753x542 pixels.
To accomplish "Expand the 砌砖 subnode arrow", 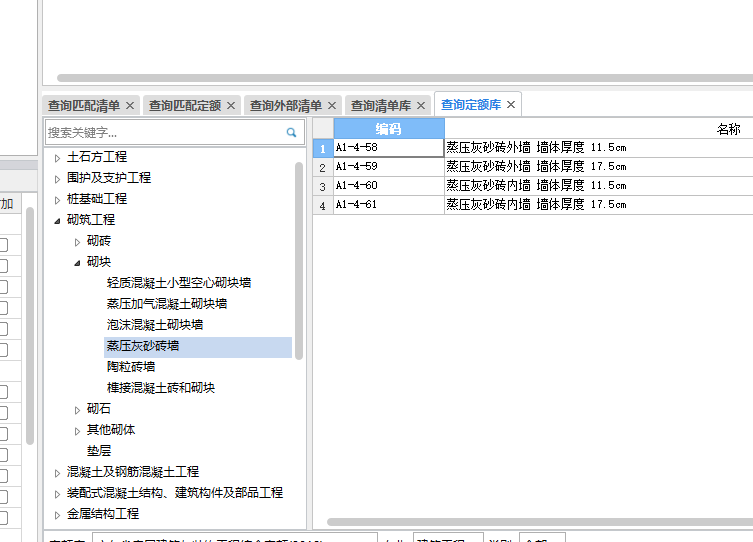I will pyautogui.click(x=77, y=242).
